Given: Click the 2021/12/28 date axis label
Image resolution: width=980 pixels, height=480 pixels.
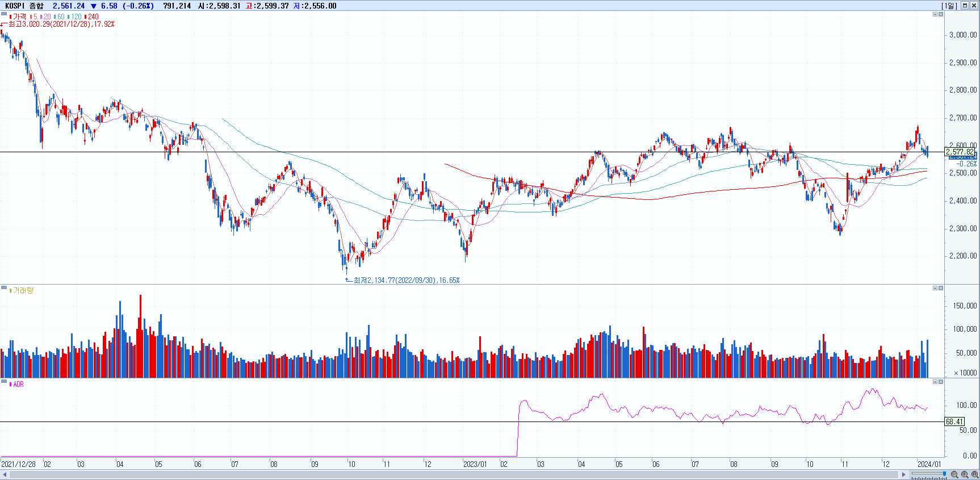Looking at the screenshot, I should coord(19,464).
